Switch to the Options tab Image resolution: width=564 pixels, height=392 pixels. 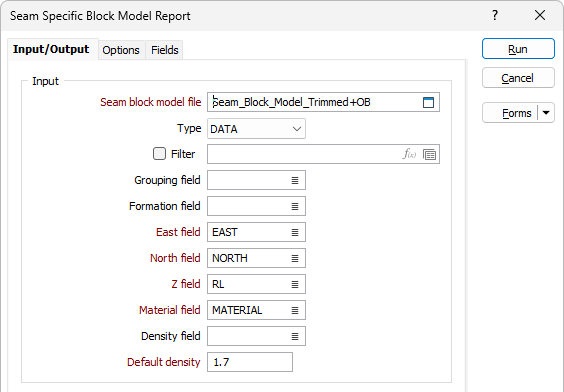[x=121, y=50]
